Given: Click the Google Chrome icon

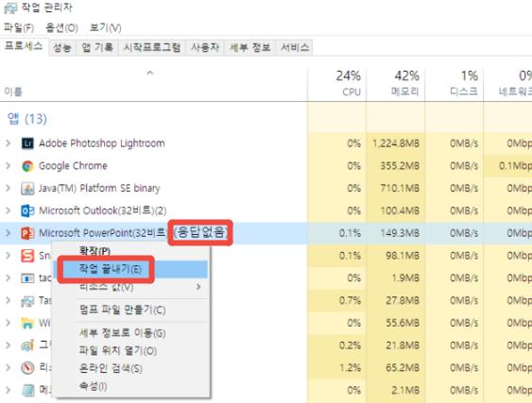Looking at the screenshot, I should (x=27, y=166).
